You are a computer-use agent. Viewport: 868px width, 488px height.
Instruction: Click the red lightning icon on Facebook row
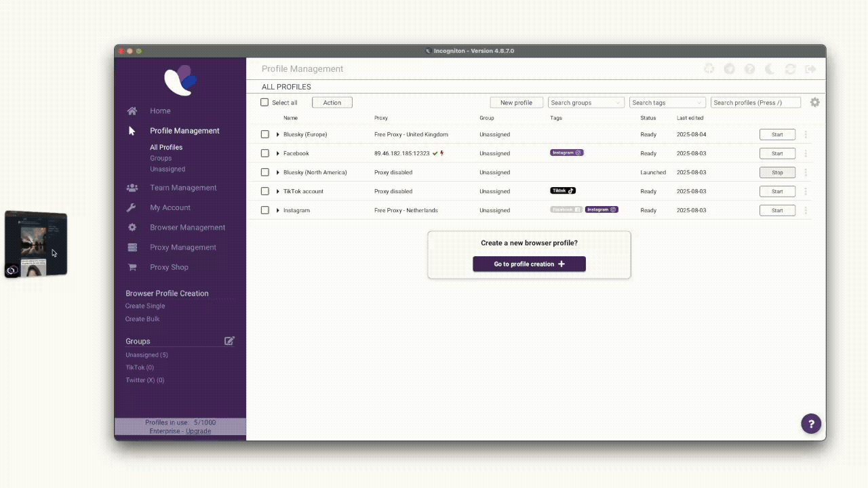(x=442, y=153)
